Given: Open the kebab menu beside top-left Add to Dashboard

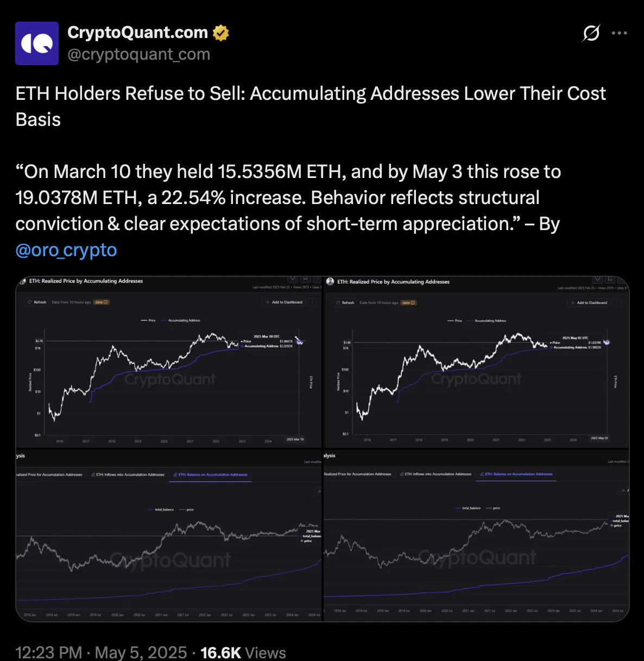Looking at the screenshot, I should 313,302.
